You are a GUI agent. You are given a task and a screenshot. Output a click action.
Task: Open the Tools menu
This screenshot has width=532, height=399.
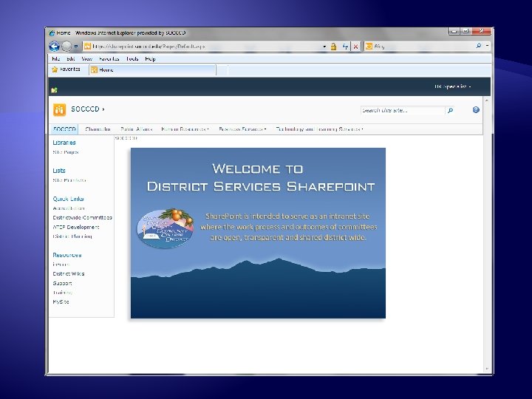coord(132,58)
